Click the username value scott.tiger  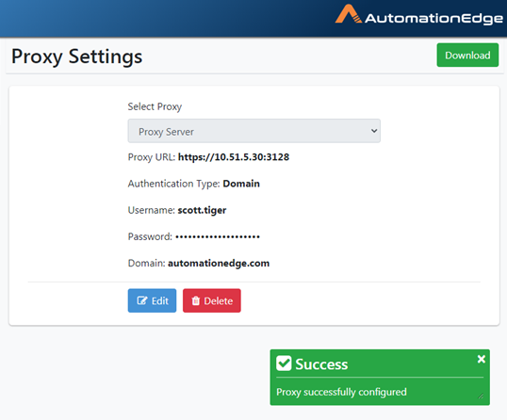click(202, 210)
